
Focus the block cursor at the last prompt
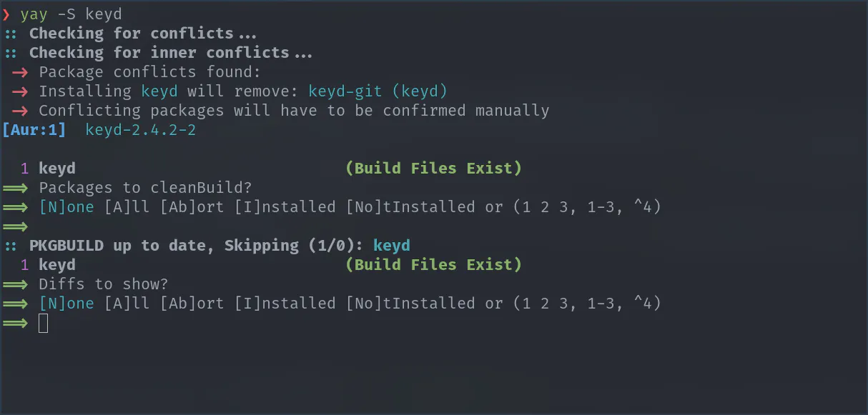click(44, 323)
